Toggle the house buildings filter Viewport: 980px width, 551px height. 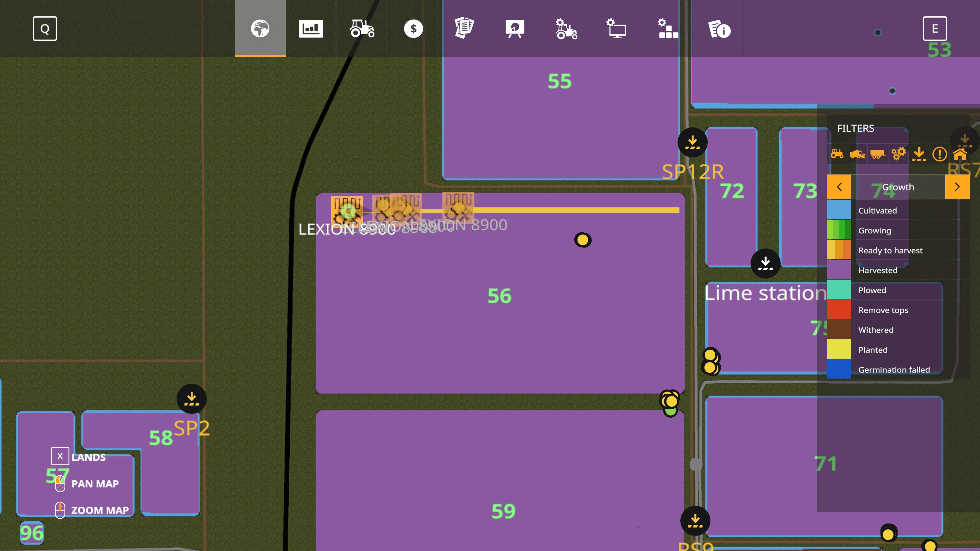[960, 154]
